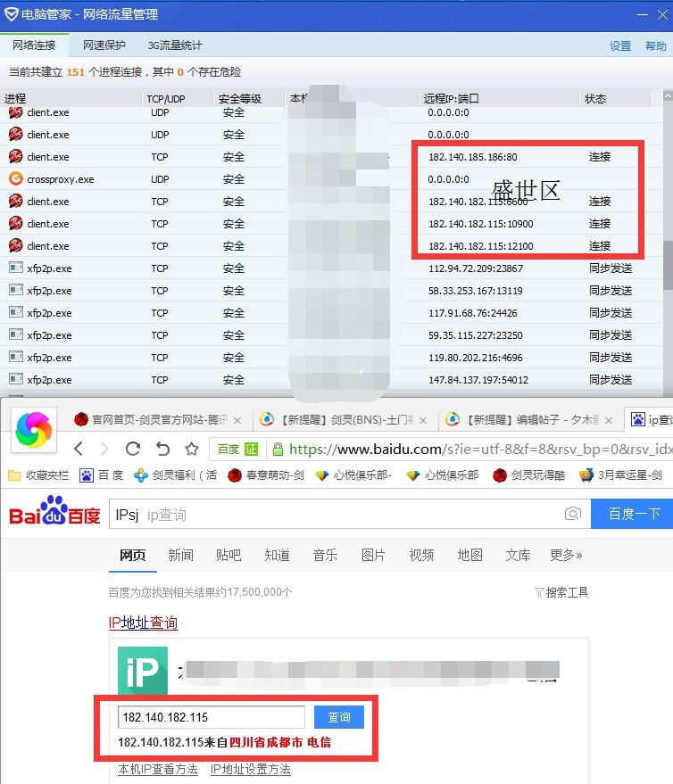Open 设置 in the traffic manager
The image size is (673, 784).
pos(620,46)
